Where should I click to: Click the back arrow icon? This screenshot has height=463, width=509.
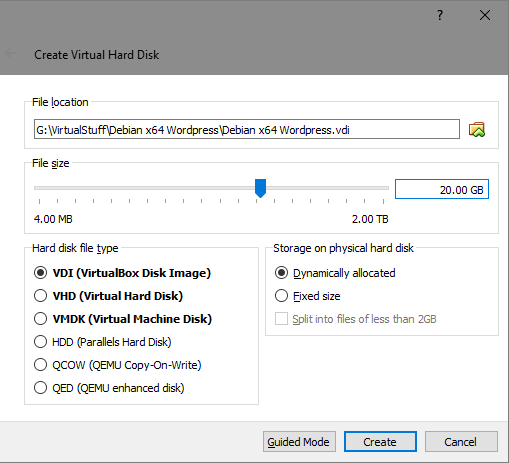pos(11,53)
